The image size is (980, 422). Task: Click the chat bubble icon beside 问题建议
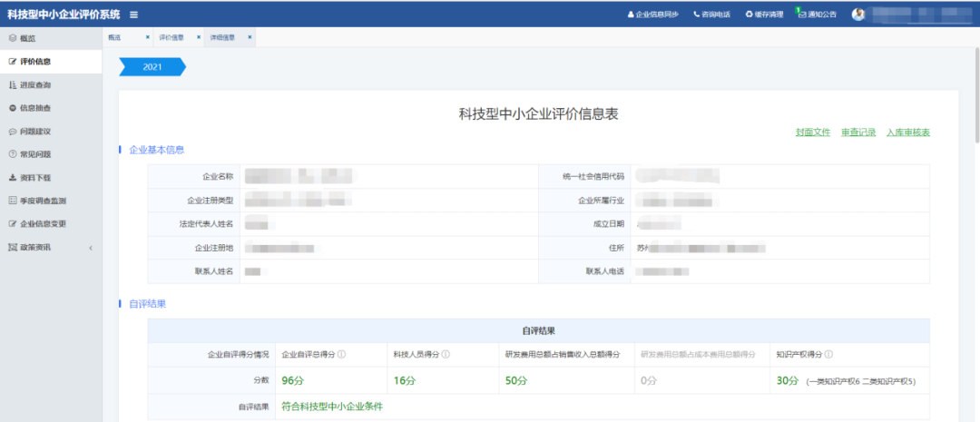click(13, 132)
